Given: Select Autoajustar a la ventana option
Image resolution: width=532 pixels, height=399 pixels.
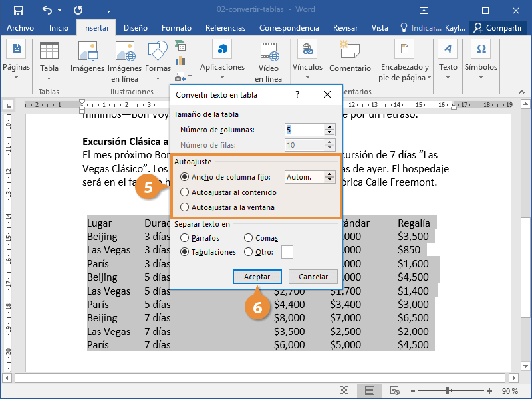Looking at the screenshot, I should coord(184,207).
